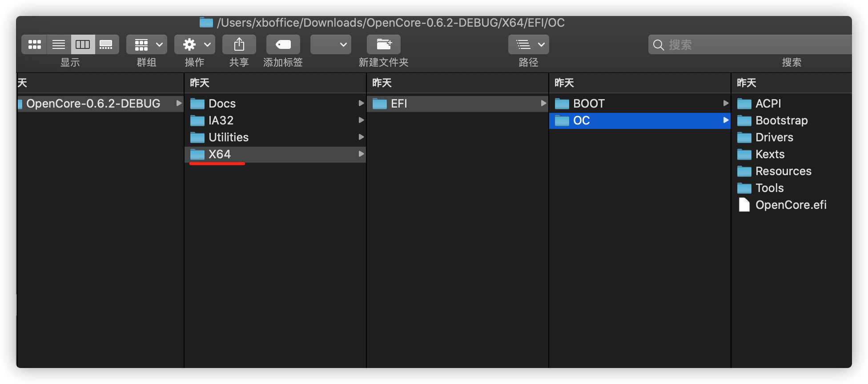868x384 pixels.
Task: Select the OC folder
Action: 640,120
